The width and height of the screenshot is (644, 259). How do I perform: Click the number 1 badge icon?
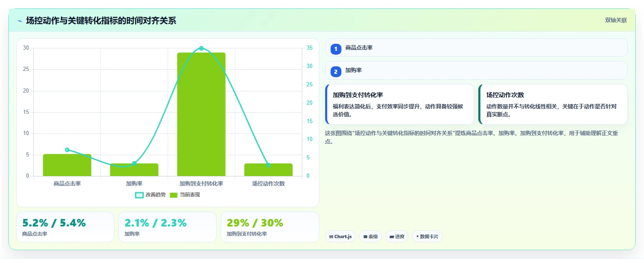pyautogui.click(x=336, y=49)
